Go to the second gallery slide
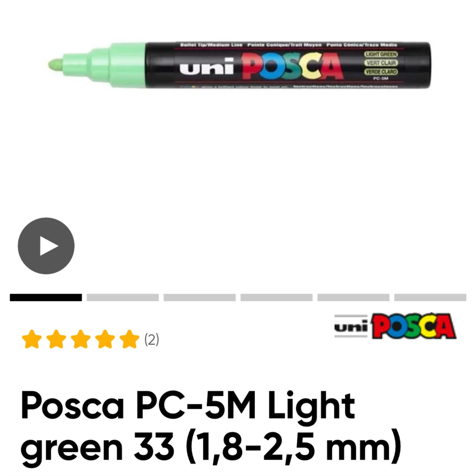This screenshot has height=476, width=476. (x=123, y=297)
